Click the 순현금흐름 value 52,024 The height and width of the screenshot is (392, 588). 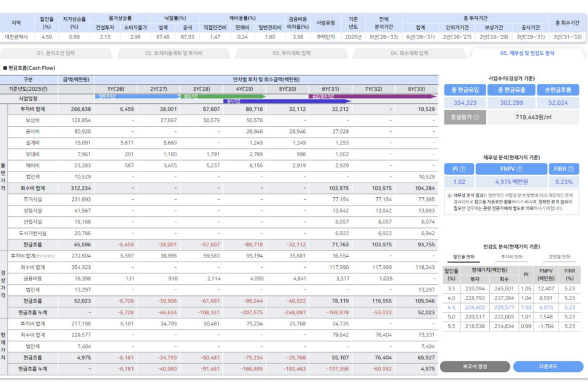click(557, 102)
